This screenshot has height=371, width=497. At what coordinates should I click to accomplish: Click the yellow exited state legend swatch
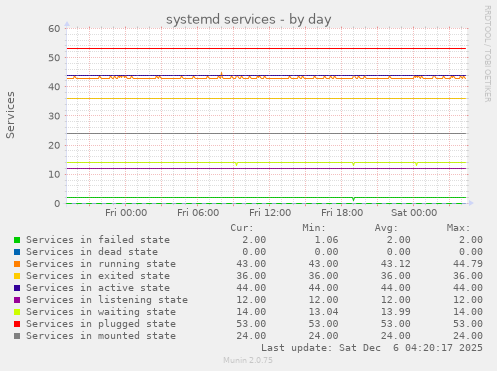point(17,276)
